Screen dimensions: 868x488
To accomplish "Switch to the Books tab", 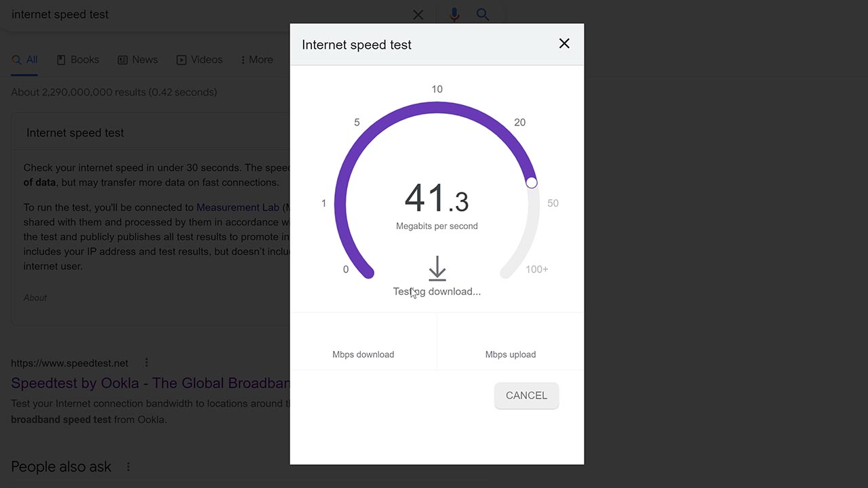I will pos(78,60).
